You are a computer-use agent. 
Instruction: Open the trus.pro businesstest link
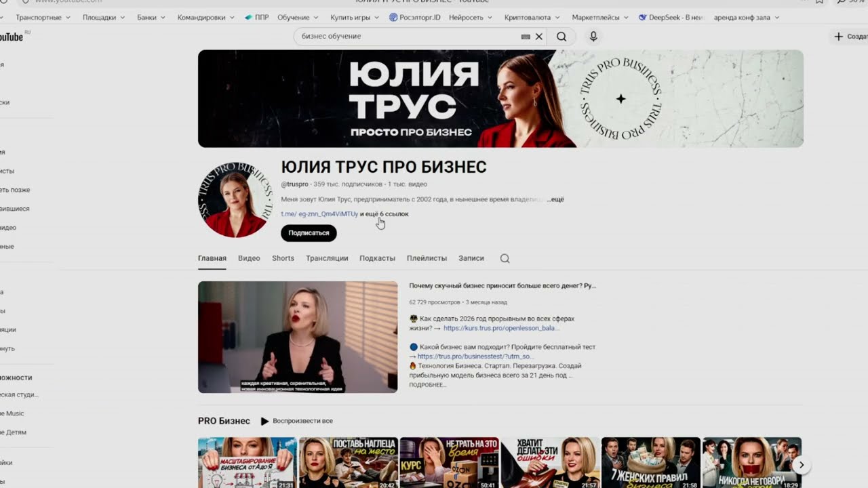coord(475,357)
